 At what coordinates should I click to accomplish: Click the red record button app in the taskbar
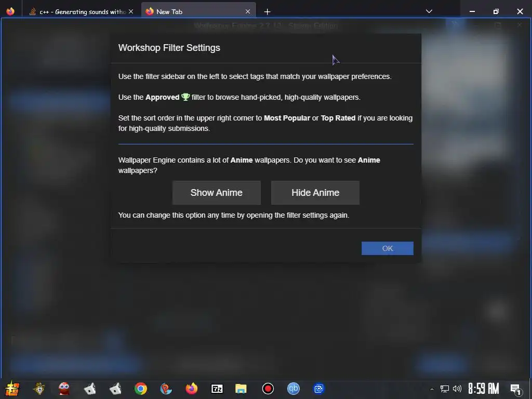[x=268, y=389]
